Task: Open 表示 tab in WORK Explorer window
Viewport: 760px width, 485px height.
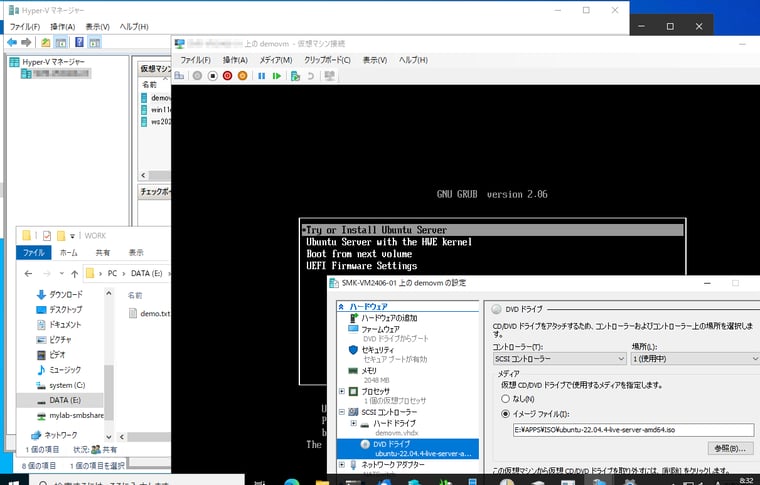Action: (136, 252)
